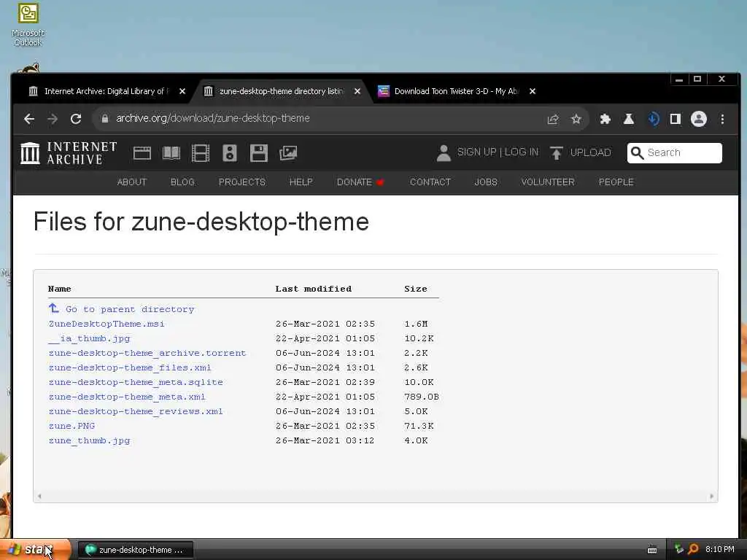Open the Audio speaker icon

coord(230,153)
